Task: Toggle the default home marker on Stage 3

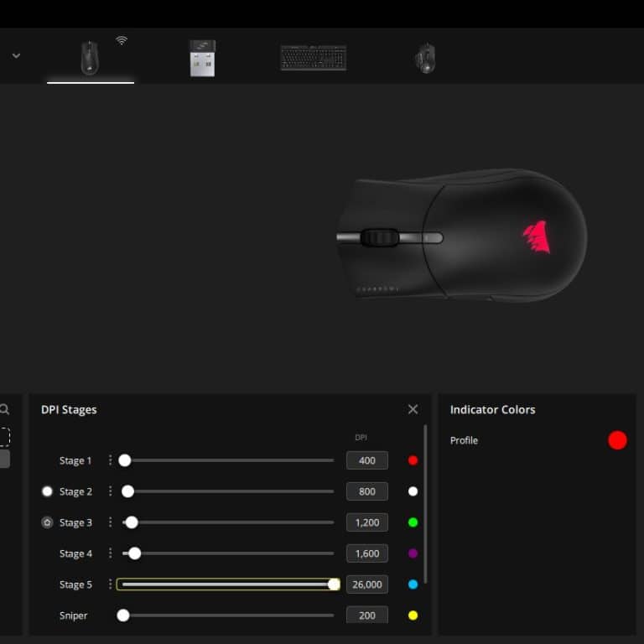Action: click(47, 522)
